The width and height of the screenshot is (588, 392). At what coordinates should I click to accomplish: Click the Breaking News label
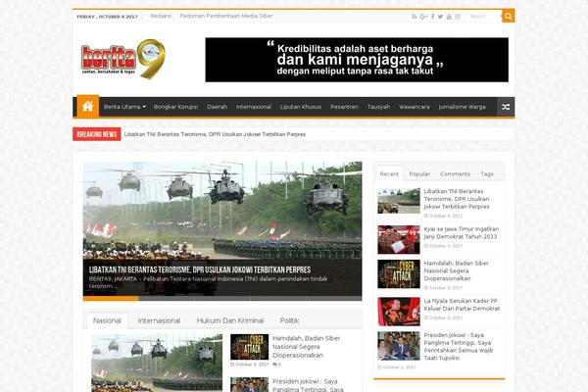click(x=97, y=134)
